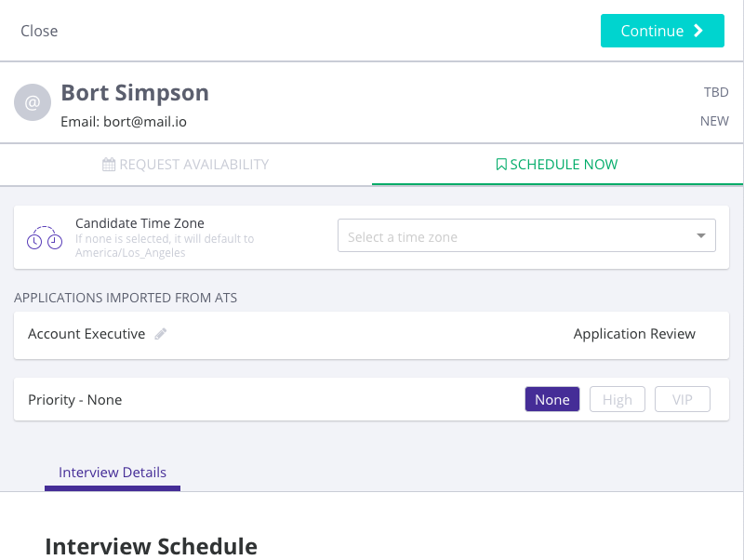Switch to the Request Availability tab
The height and width of the screenshot is (560, 744).
tap(186, 165)
